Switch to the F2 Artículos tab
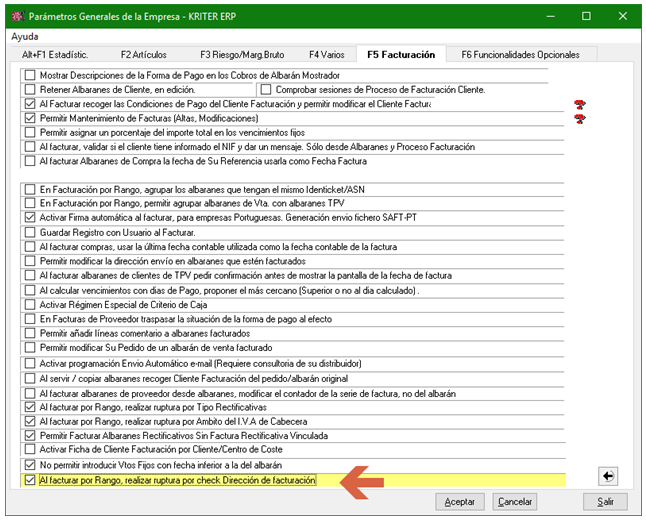 (143, 54)
